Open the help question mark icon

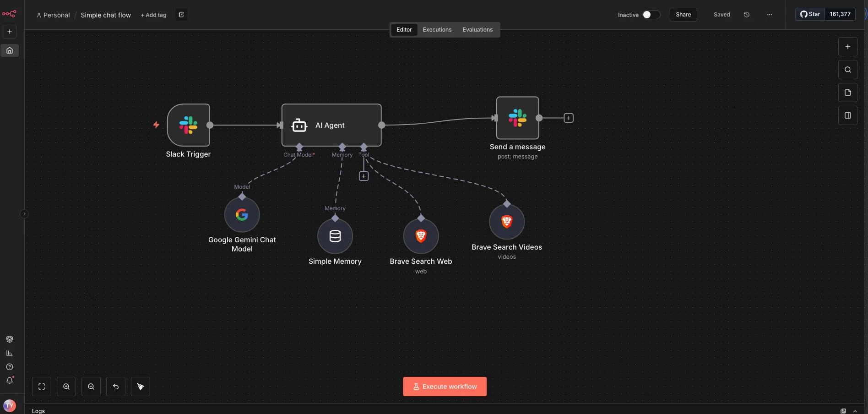pos(10,367)
